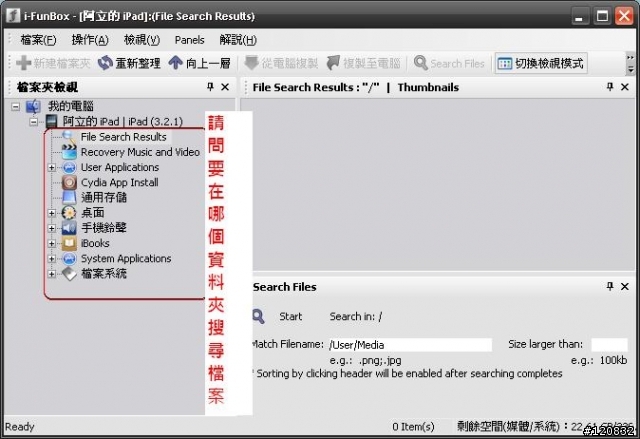Click the Search in: / label
The image size is (640, 439).
coord(356,317)
